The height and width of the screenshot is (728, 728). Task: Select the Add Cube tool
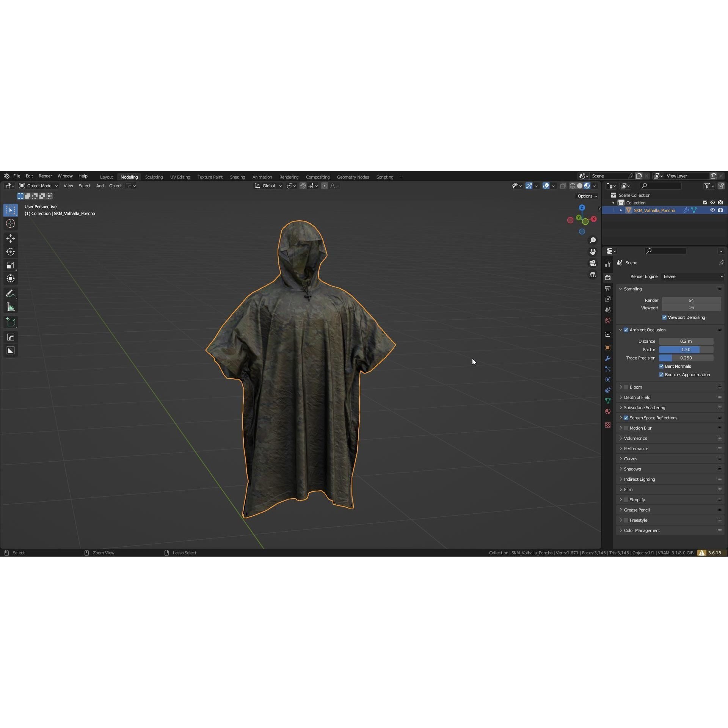tap(11, 322)
